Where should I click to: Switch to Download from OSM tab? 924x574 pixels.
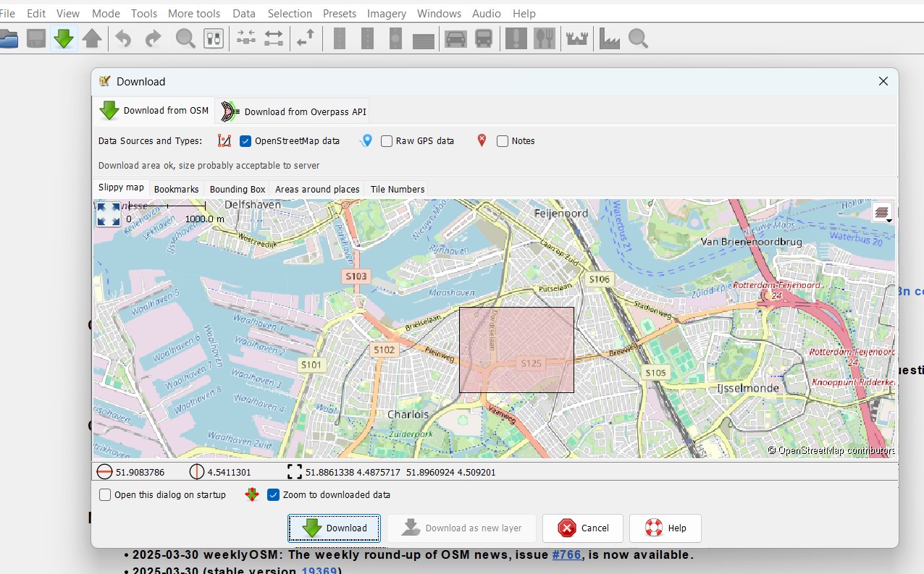pos(154,111)
